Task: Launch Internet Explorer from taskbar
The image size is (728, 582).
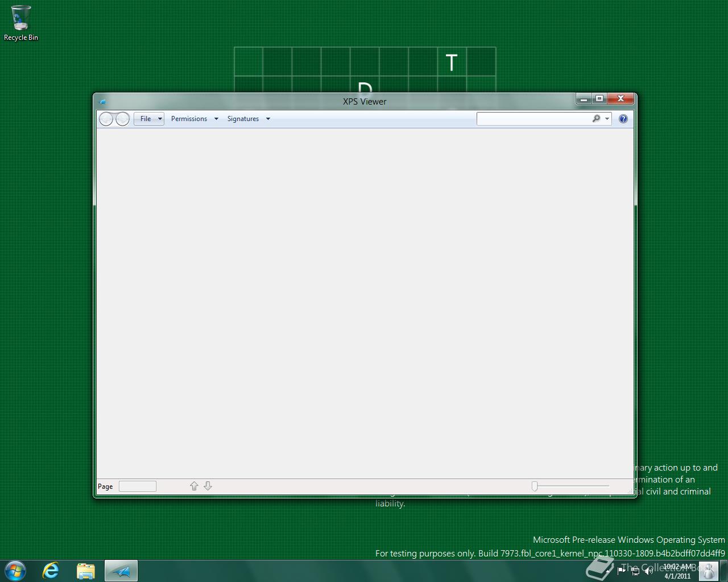Action: click(x=51, y=571)
